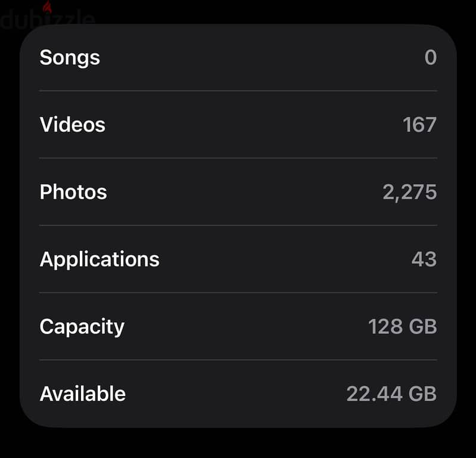This screenshot has height=458, width=476.
Task: Tap the Songs label
Action: [x=70, y=58]
